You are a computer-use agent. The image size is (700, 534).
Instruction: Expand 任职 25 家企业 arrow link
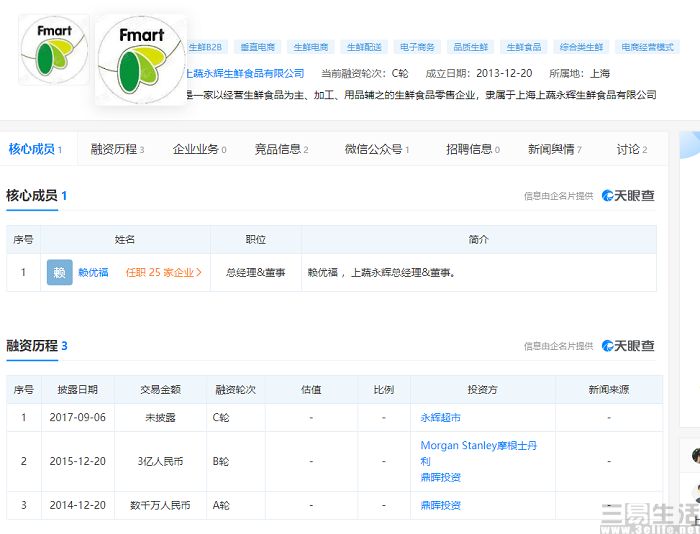pos(164,272)
